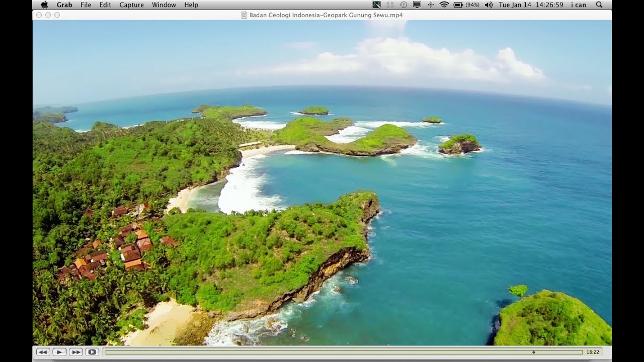This screenshot has height=362, width=644.
Task: Click the Time Machine status icon
Action: tap(404, 5)
